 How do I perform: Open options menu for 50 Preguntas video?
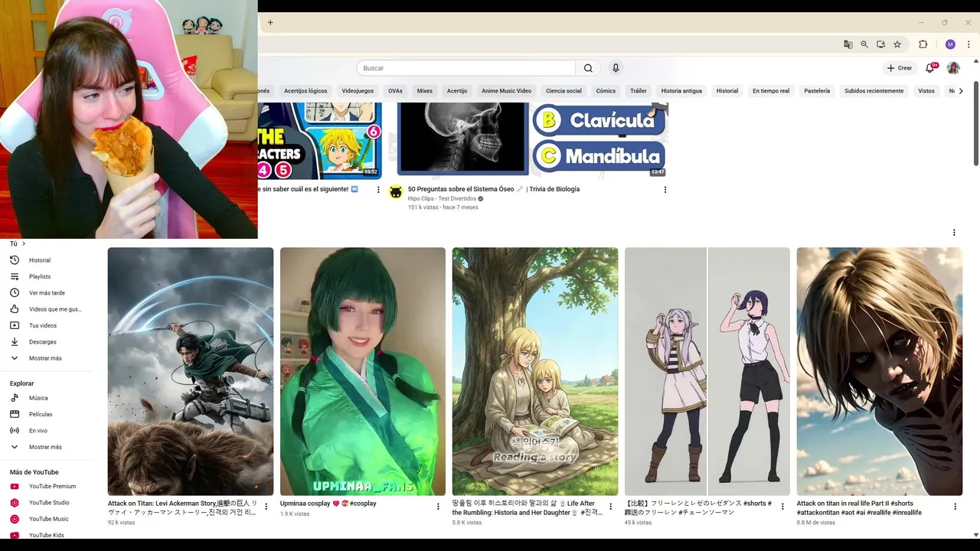pos(665,190)
